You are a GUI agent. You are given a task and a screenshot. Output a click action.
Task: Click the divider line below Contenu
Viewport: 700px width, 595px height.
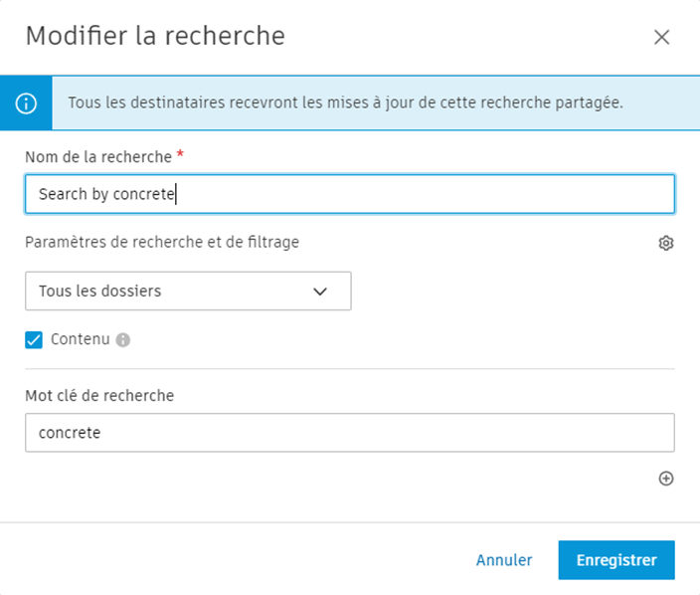coord(349,369)
